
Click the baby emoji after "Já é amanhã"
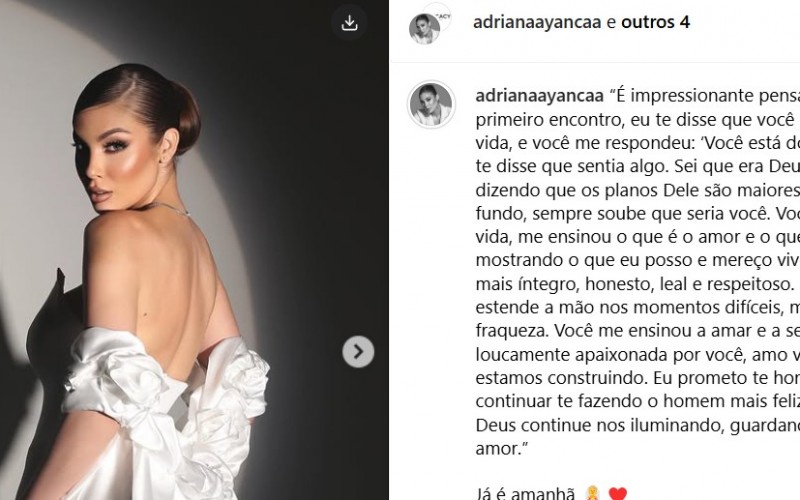(x=592, y=493)
